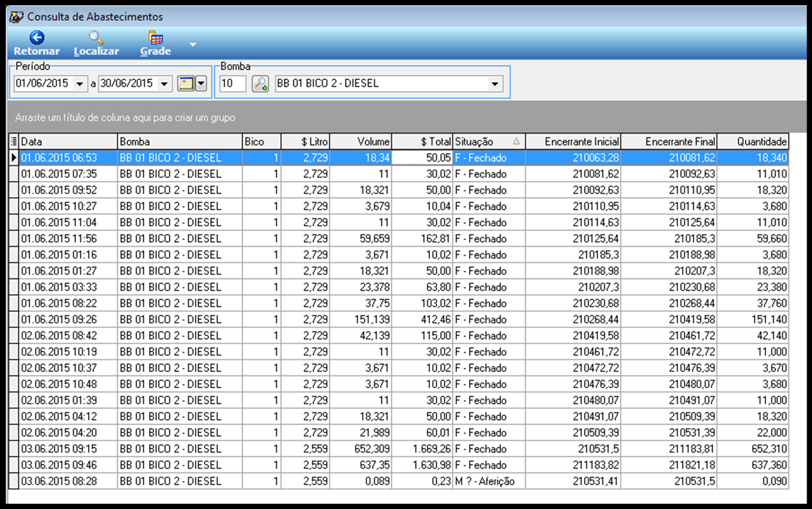Image resolution: width=812 pixels, height=509 pixels.
Task: Open the start date dropdown 01/06/2015
Action: click(x=80, y=84)
